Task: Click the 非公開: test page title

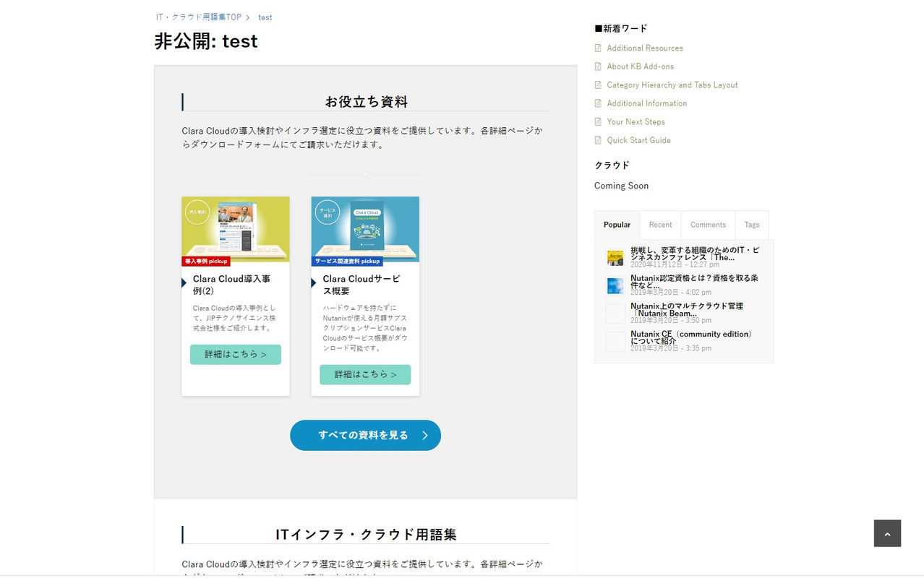Action: (206, 41)
